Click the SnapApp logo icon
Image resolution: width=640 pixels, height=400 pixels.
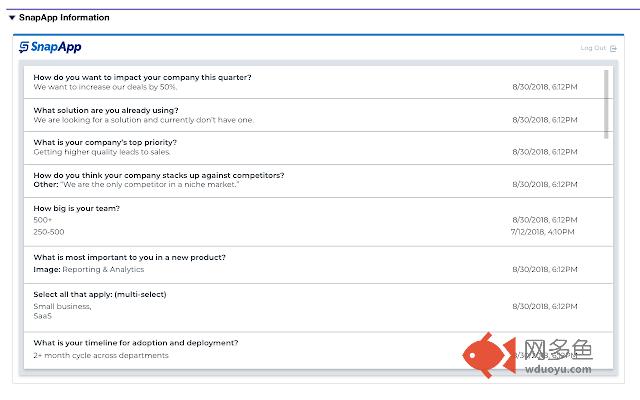point(25,47)
